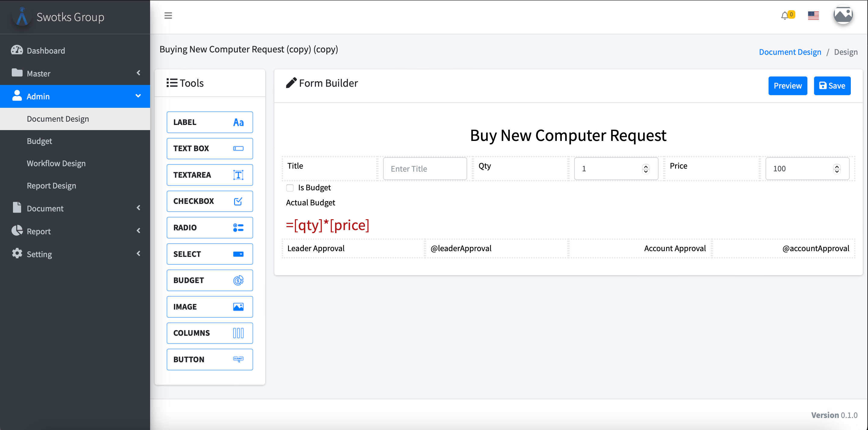The width and height of the screenshot is (868, 430).
Task: Expand the Master sidebar menu
Action: pos(75,73)
